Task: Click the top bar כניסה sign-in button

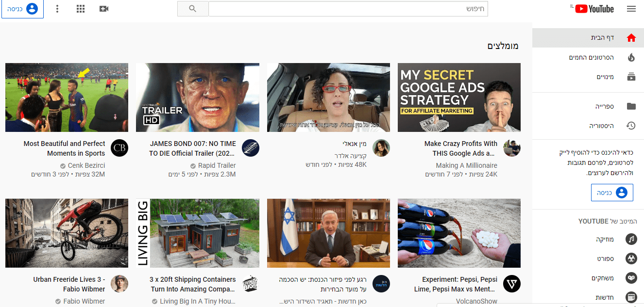Action: pyautogui.click(x=22, y=9)
